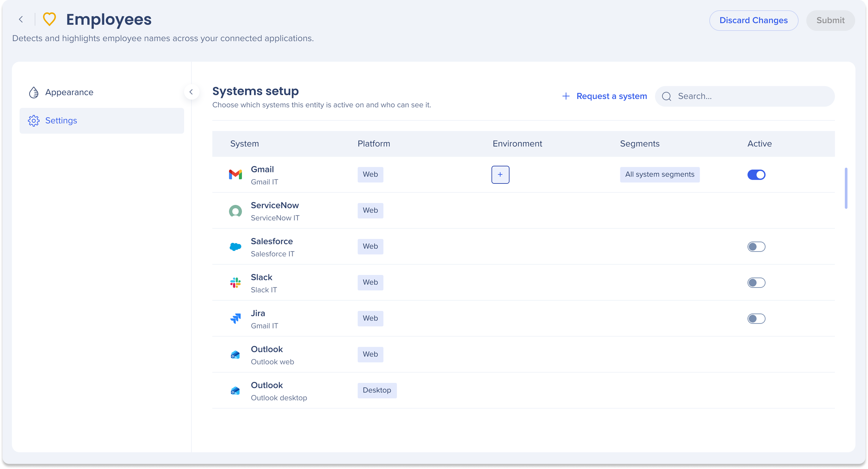Select the ServiceNow IT system name
This screenshot has width=868, height=469.
tap(275, 218)
